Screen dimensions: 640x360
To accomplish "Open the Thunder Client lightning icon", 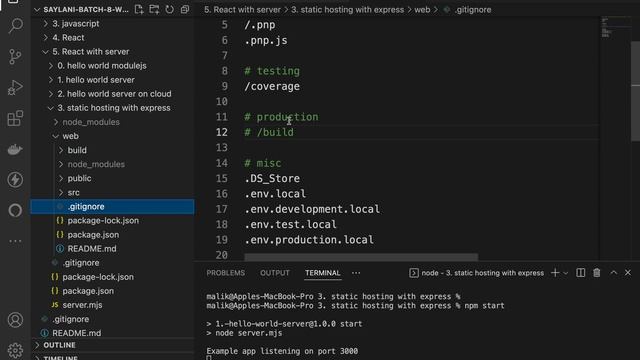I will coord(16,180).
